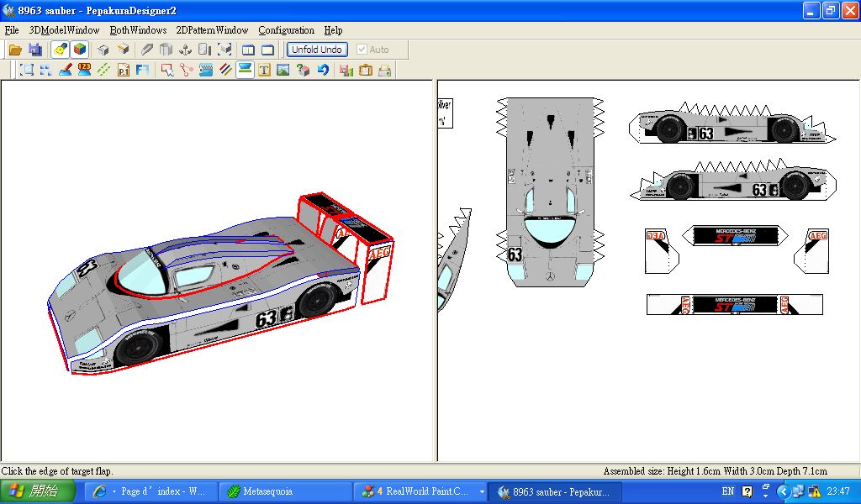Select the Mercedes-Benz hexagonal wing piece
861x504 pixels.
(735, 236)
